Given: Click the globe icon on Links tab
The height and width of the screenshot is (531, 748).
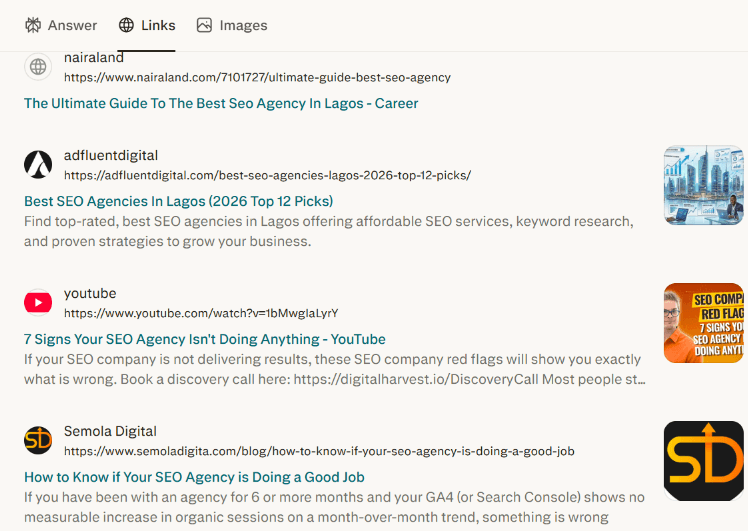Looking at the screenshot, I should coord(126,25).
